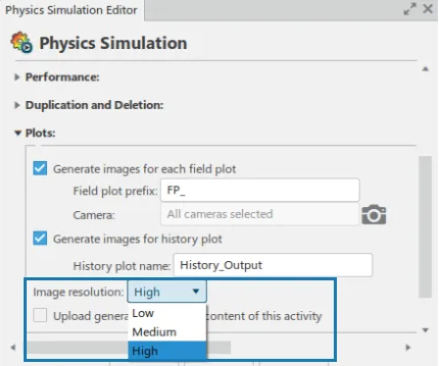439x366 pixels.
Task: Click the vertical scroll up arrow
Action: [425, 69]
